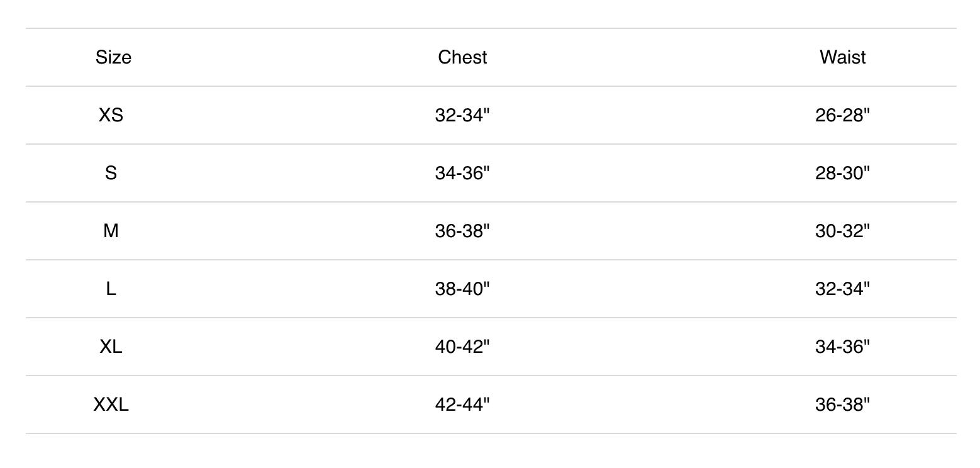Click the 28-30" waist measurement
Screen dimensions: 980x468
tap(842, 173)
